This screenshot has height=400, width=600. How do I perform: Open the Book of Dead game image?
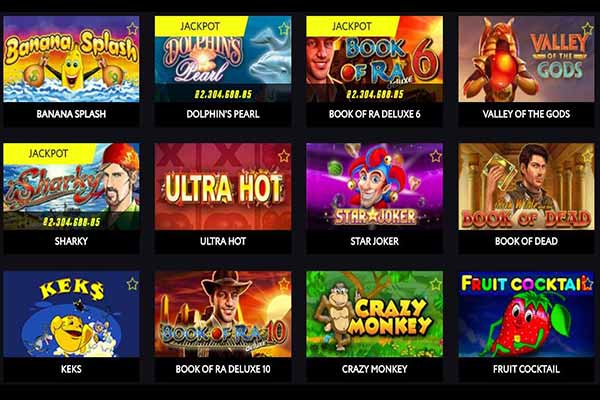point(526,186)
